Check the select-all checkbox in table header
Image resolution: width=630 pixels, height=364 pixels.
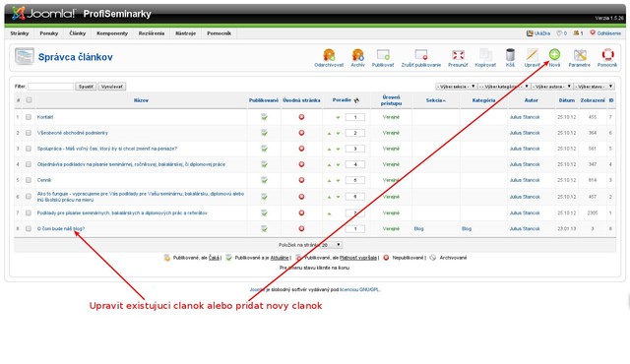(29, 100)
